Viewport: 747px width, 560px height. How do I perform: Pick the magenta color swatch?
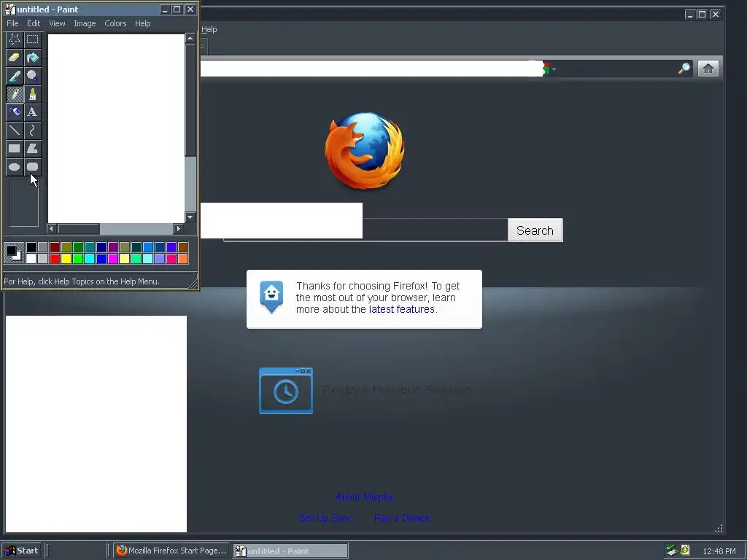click(x=112, y=259)
